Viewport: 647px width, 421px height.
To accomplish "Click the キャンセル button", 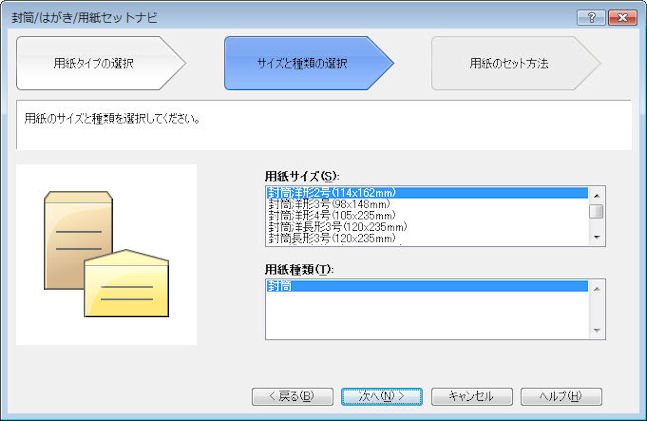I will [x=471, y=396].
